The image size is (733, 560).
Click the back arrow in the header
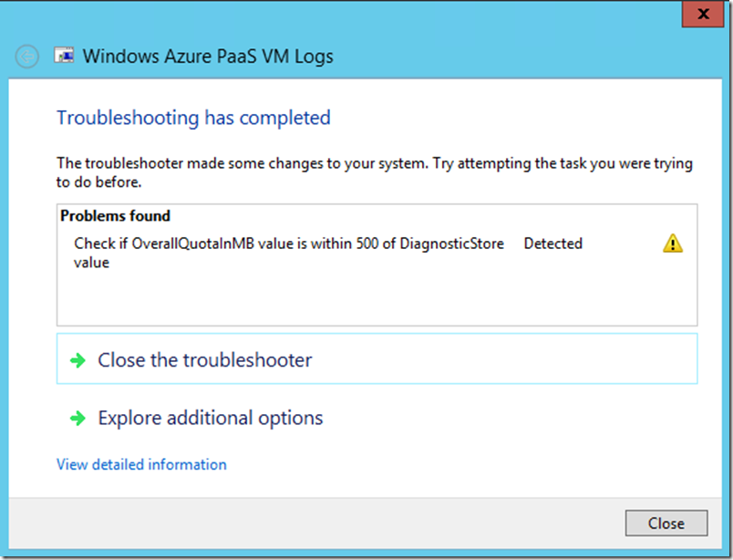coord(27,57)
